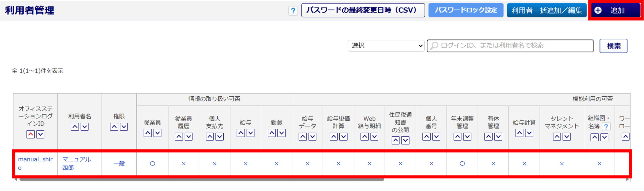Open user マニュアル四郎 name link

[77, 163]
